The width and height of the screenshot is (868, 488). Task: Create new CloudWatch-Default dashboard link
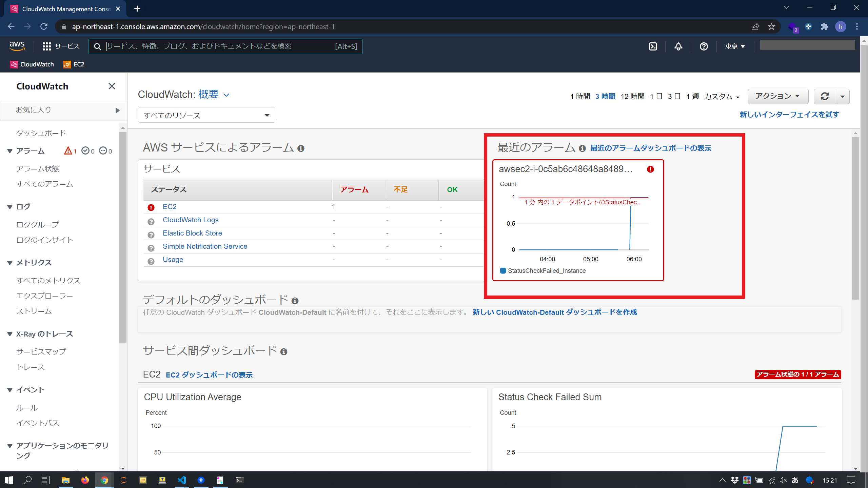point(555,312)
